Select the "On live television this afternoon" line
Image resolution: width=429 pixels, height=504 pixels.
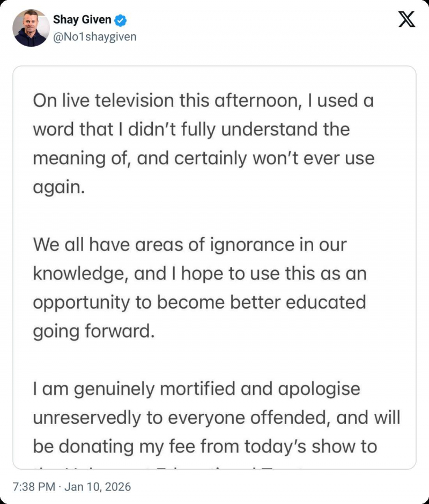pos(203,101)
